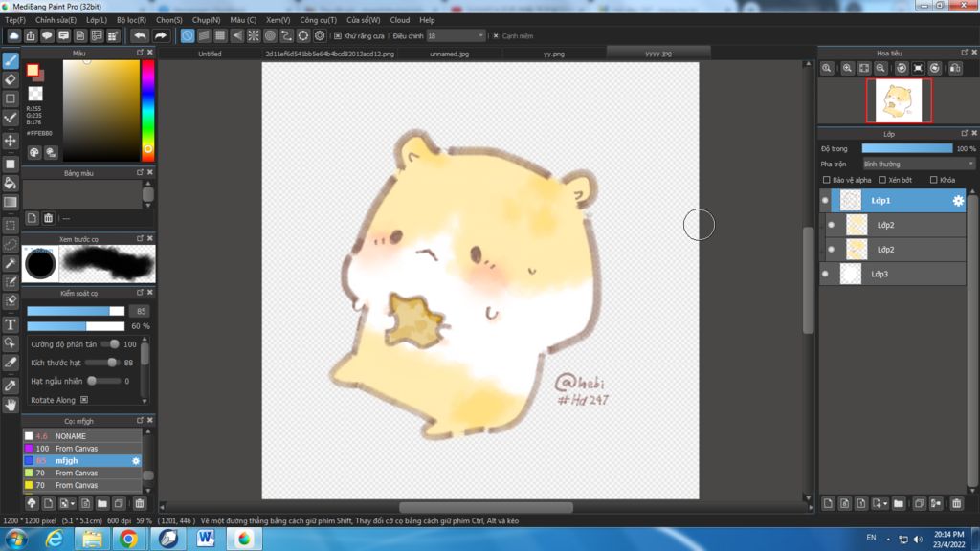Open the Điều chỉnh value dropdown

click(456, 36)
